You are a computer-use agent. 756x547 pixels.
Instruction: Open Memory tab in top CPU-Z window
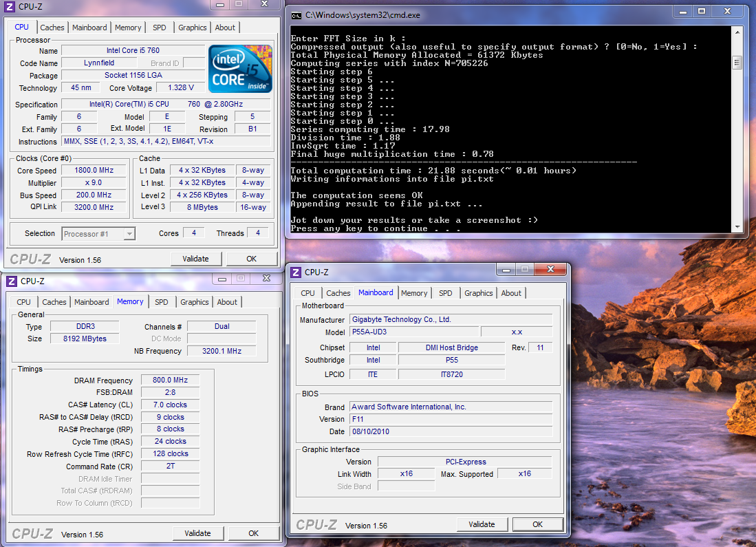pyautogui.click(x=128, y=28)
